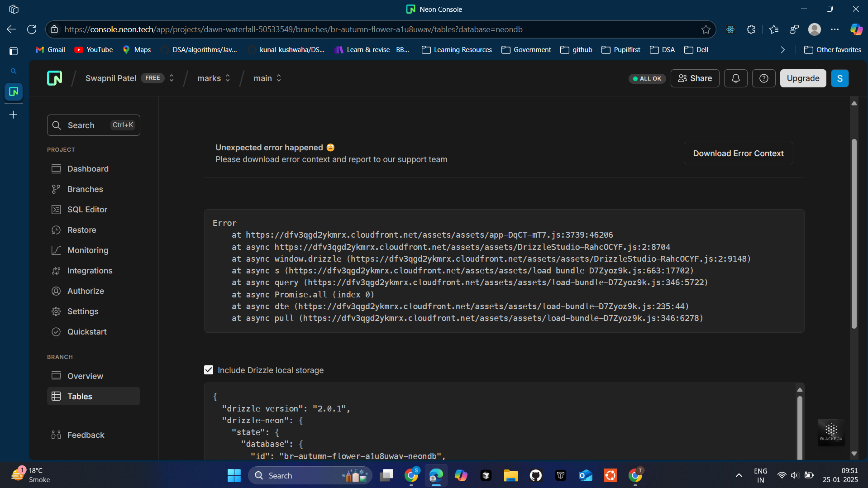This screenshot has width=868, height=488.
Task: Open the Copilot sidebar icon
Action: pyautogui.click(x=856, y=29)
